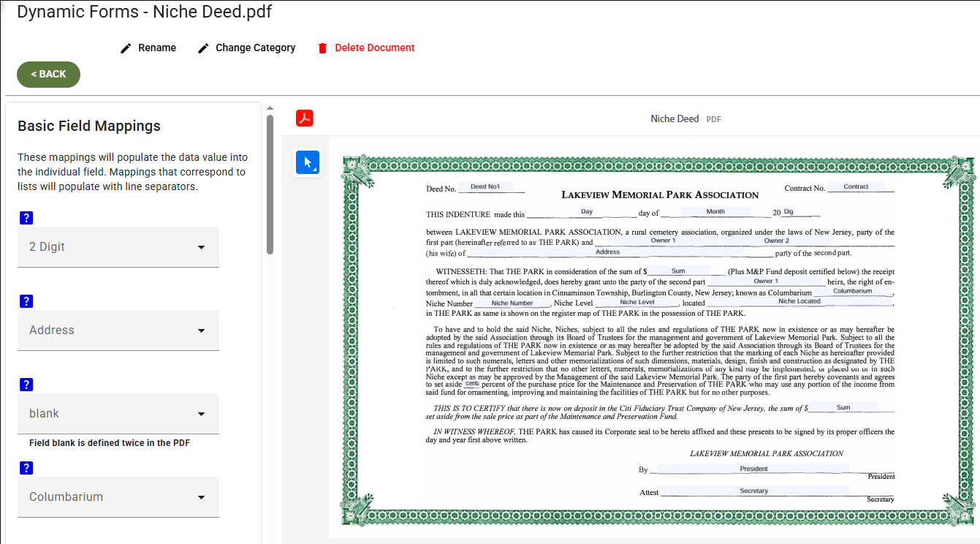
Task: Click the Rename pencil icon
Action: click(126, 48)
